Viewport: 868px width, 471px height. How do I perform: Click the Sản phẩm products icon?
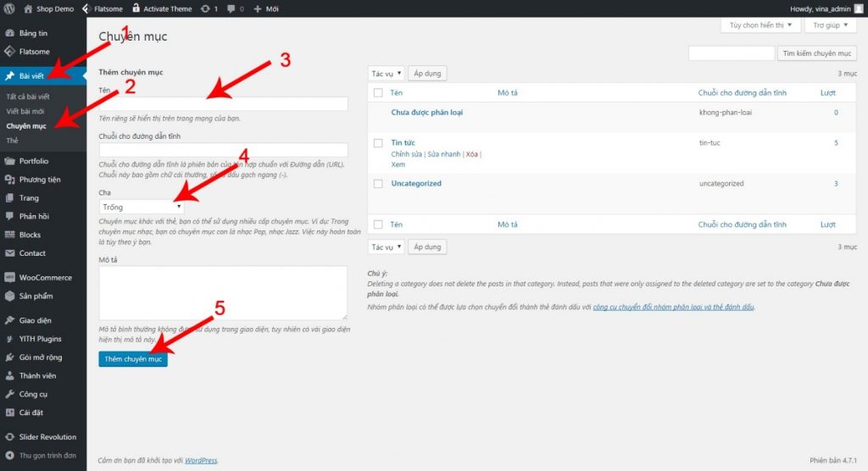[x=9, y=296]
